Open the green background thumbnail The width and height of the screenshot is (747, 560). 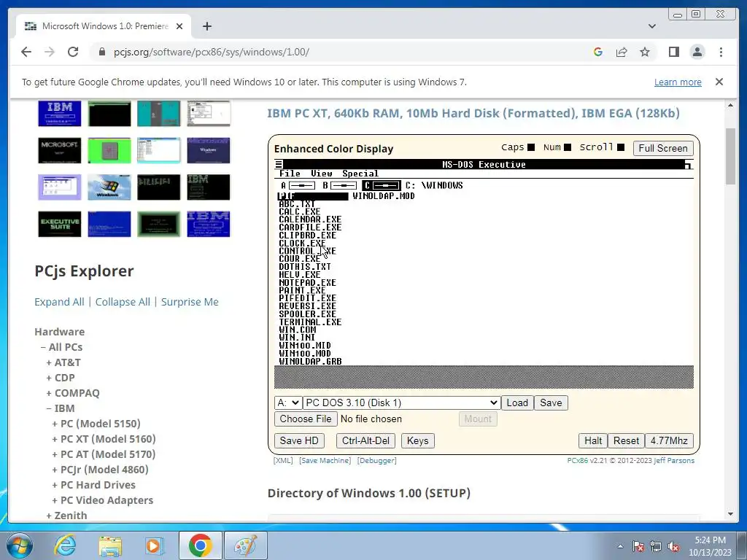pyautogui.click(x=109, y=150)
